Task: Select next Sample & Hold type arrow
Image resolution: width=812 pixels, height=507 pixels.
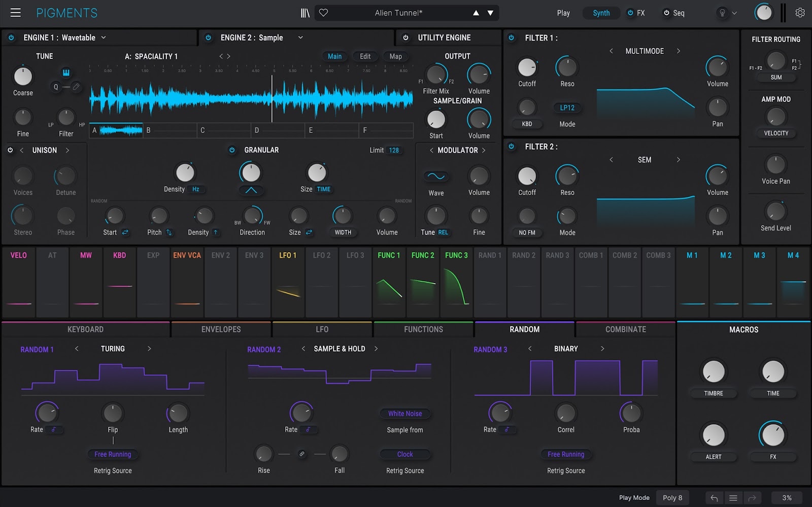Action: coord(376,349)
